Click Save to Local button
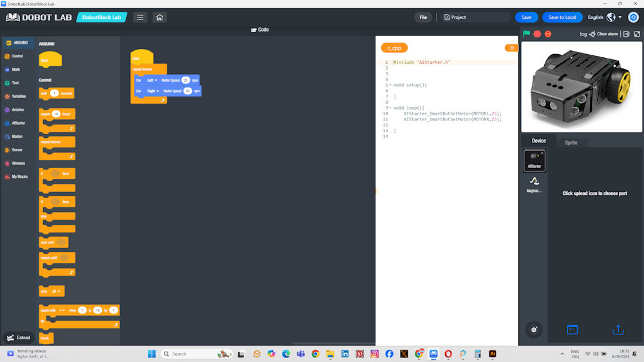Image resolution: width=644 pixels, height=362 pixels. [x=562, y=17]
